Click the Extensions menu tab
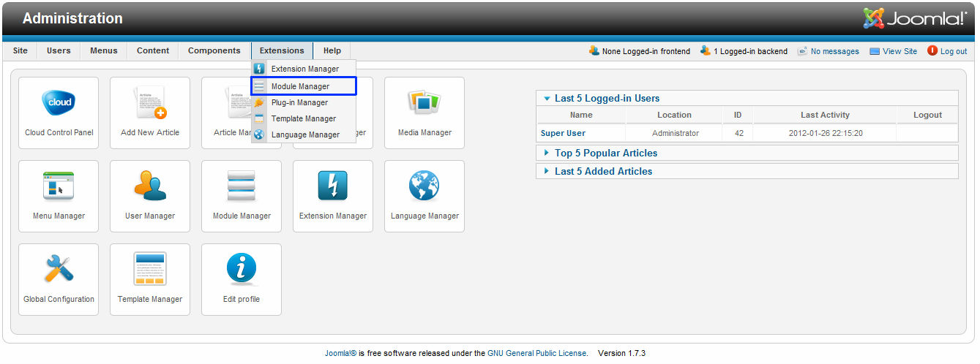 coord(282,51)
